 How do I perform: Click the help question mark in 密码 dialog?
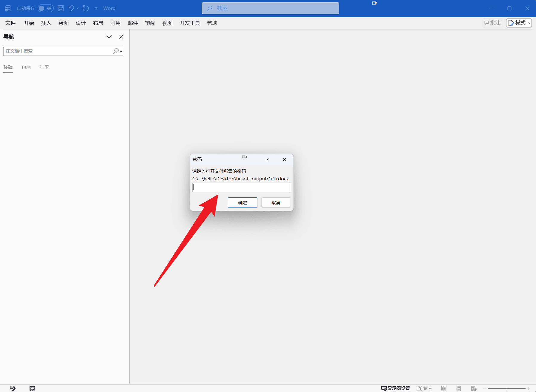coord(268,159)
